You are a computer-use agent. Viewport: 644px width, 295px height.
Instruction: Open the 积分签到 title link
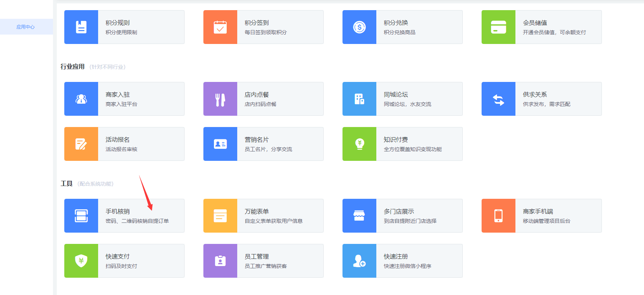(257, 23)
